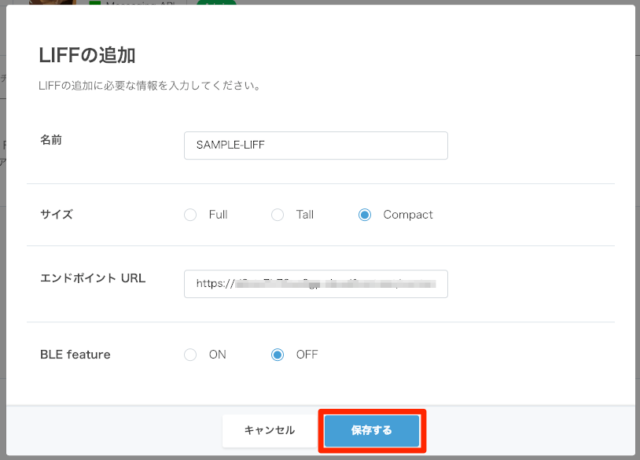640x460 pixels.
Task: Click the 名前 field label
Action: (51, 140)
